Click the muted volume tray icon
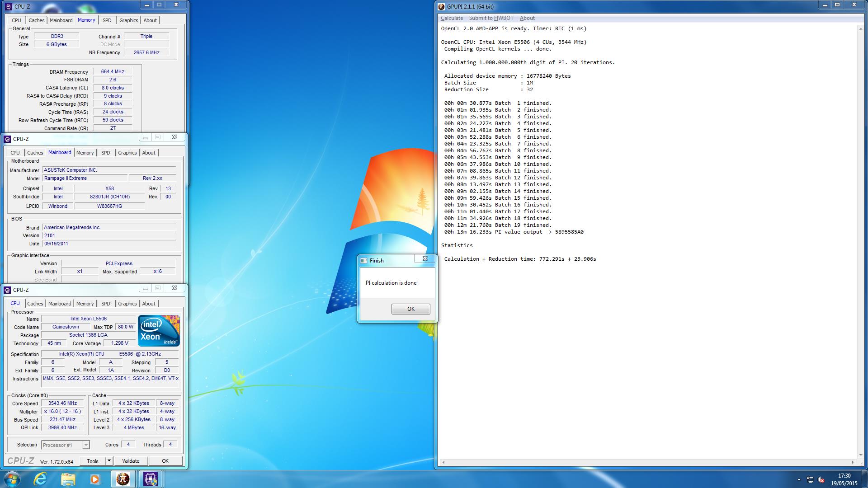This screenshot has width=868, height=488. [x=821, y=480]
